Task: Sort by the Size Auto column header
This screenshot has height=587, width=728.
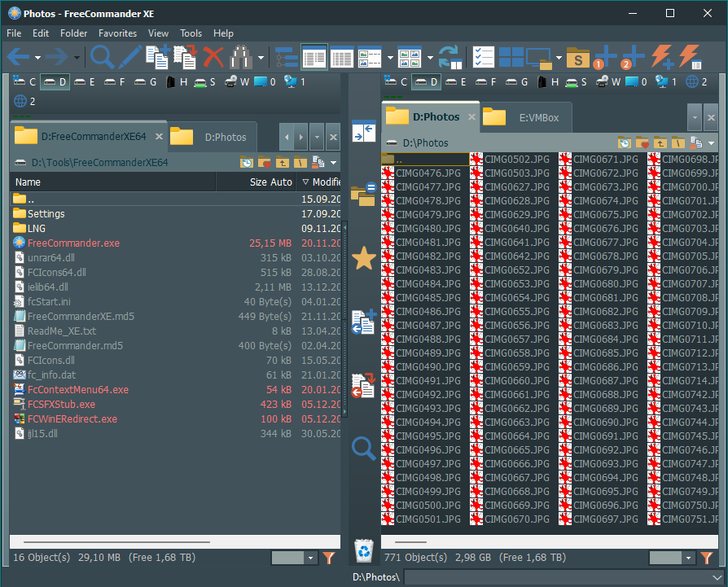Action: (x=257, y=182)
